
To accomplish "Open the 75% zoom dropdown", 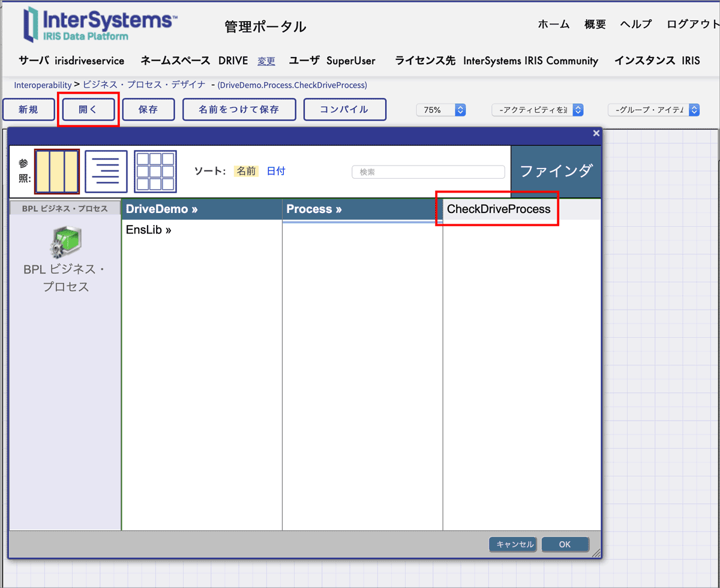I will tap(442, 110).
